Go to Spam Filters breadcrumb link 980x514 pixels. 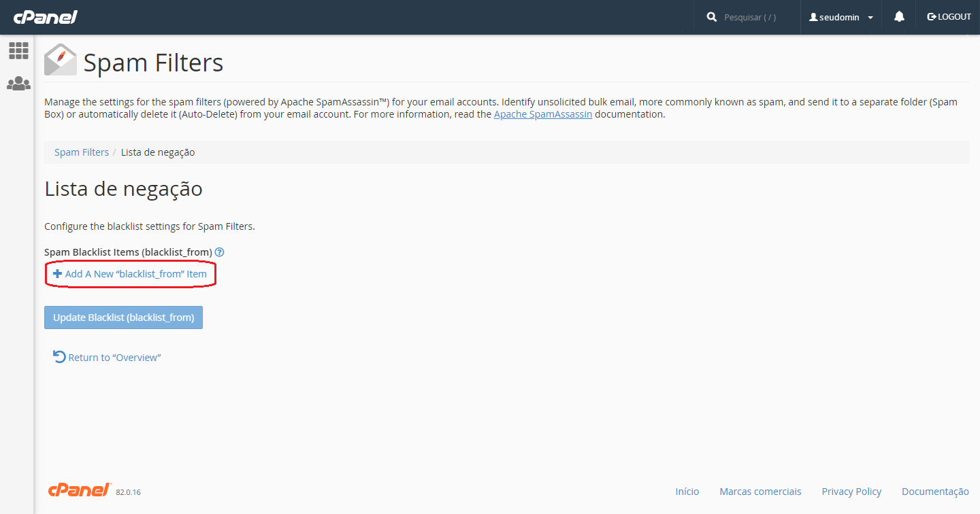click(82, 152)
